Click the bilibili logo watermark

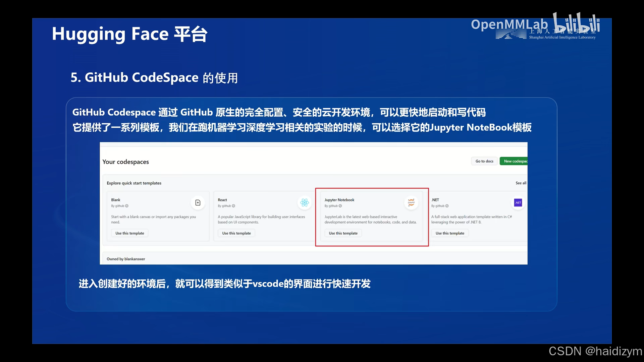(576, 23)
